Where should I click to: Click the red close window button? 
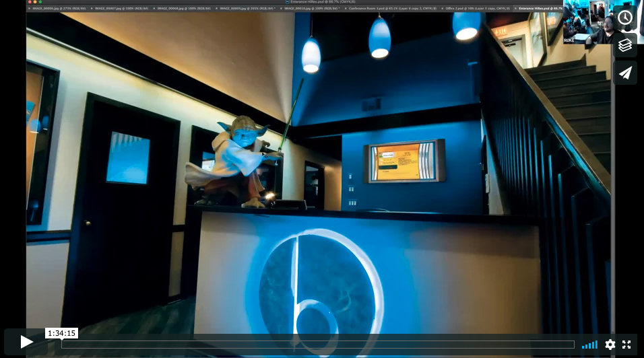(30, 2)
